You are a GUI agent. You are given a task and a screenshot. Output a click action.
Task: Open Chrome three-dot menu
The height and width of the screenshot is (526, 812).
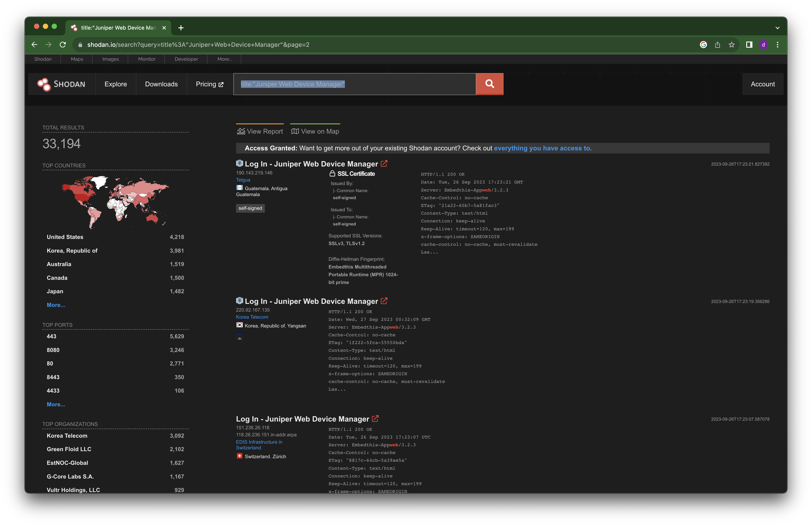[778, 45]
